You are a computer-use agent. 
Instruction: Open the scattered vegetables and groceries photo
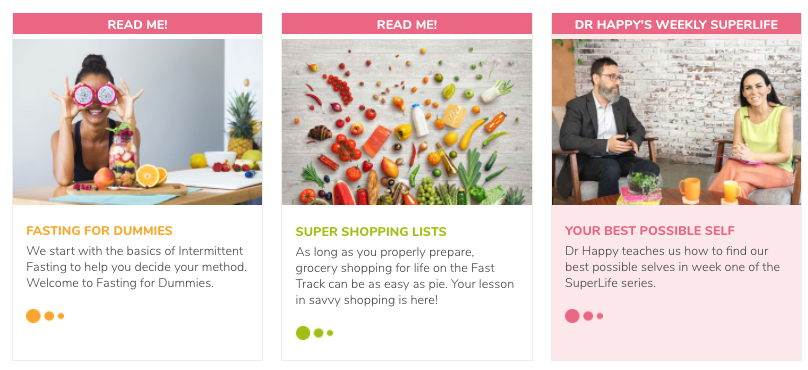click(407, 122)
